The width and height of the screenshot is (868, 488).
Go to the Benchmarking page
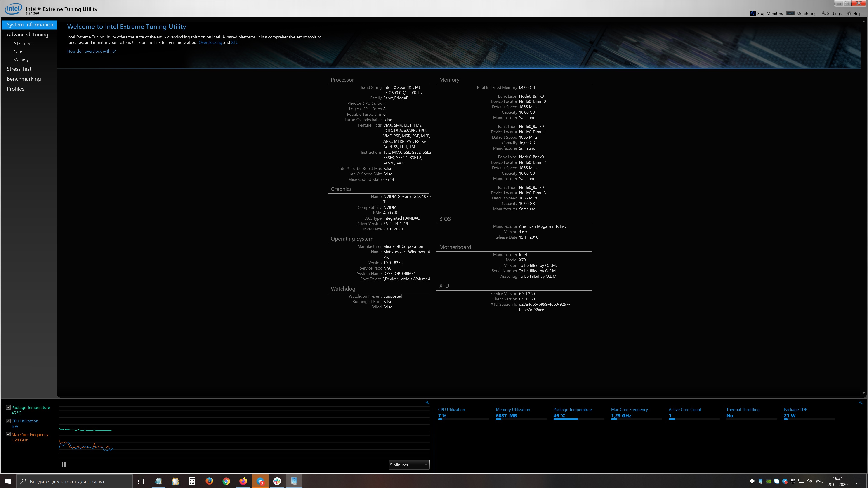point(24,79)
